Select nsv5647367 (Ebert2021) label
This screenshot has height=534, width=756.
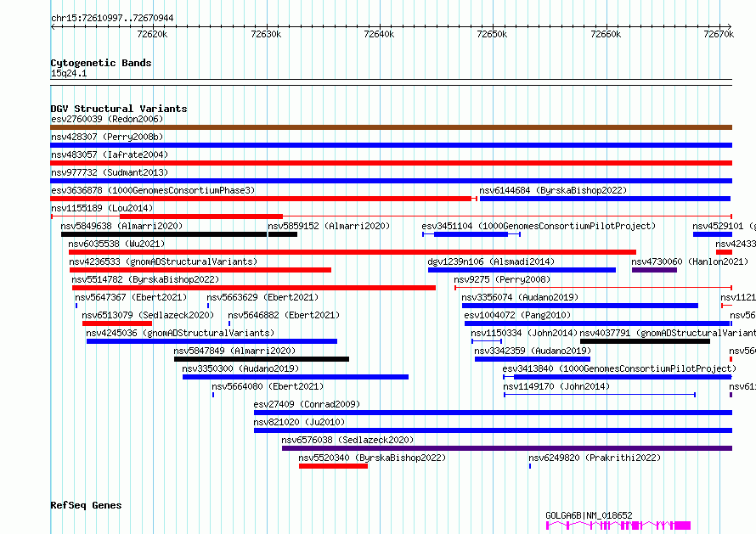[x=131, y=297]
